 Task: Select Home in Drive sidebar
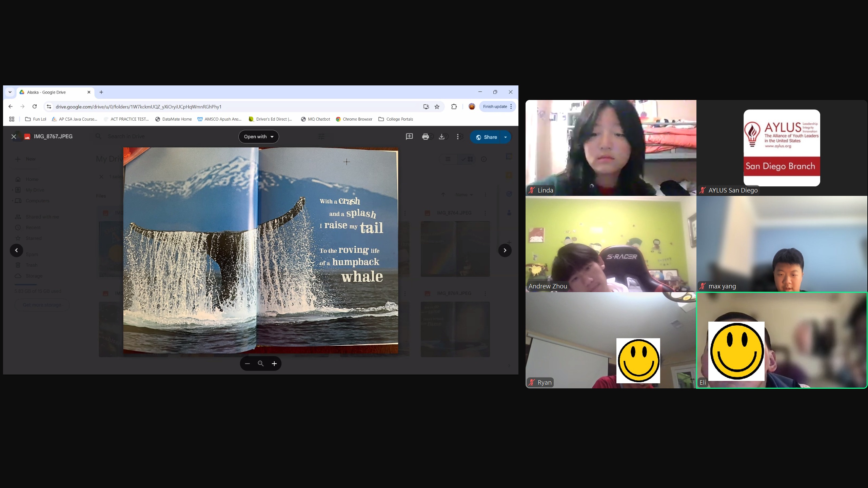click(x=27, y=179)
